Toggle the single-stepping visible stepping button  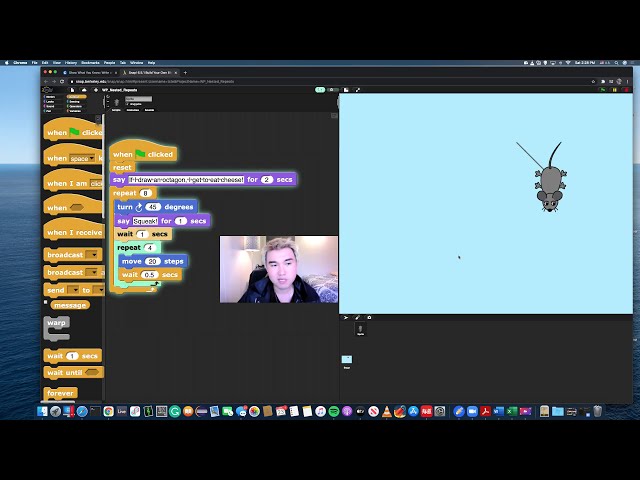tap(320, 90)
